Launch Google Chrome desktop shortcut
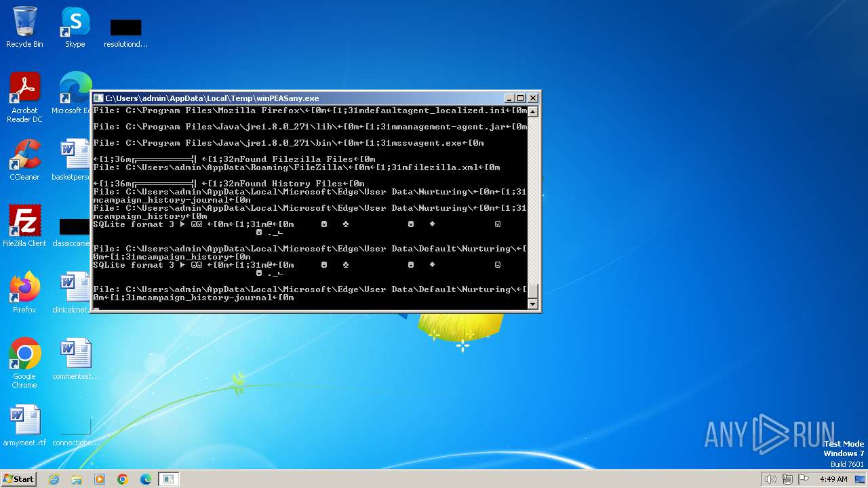The height and width of the screenshot is (488, 868). tap(24, 363)
